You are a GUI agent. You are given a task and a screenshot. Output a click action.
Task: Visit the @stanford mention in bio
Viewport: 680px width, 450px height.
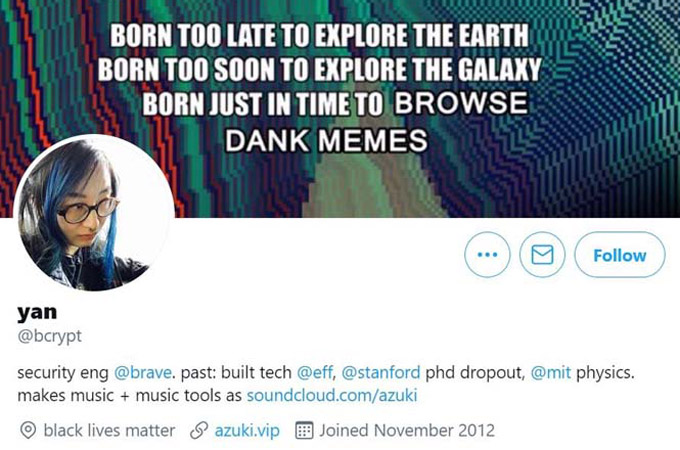tap(381, 372)
